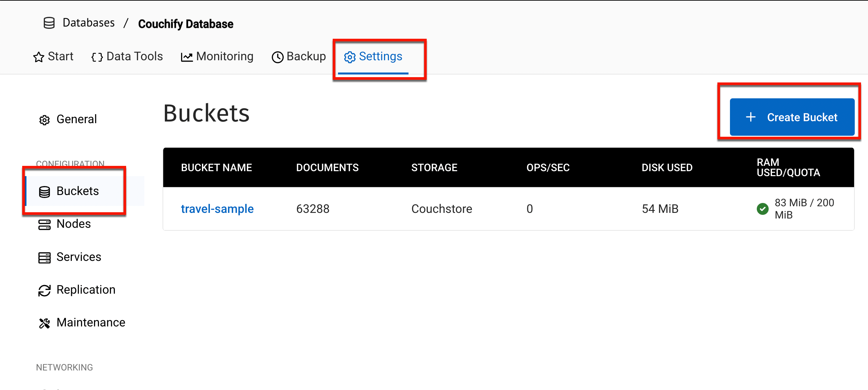Open Replication settings in sidebar
868x390 pixels.
[86, 290]
